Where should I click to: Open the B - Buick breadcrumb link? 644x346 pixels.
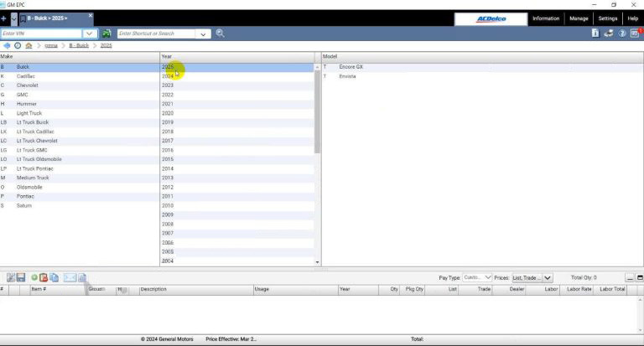(79, 45)
